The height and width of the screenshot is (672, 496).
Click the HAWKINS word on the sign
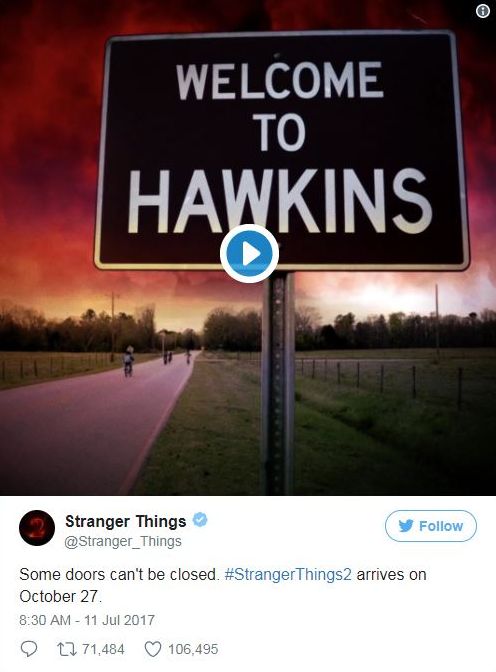pos(280,201)
